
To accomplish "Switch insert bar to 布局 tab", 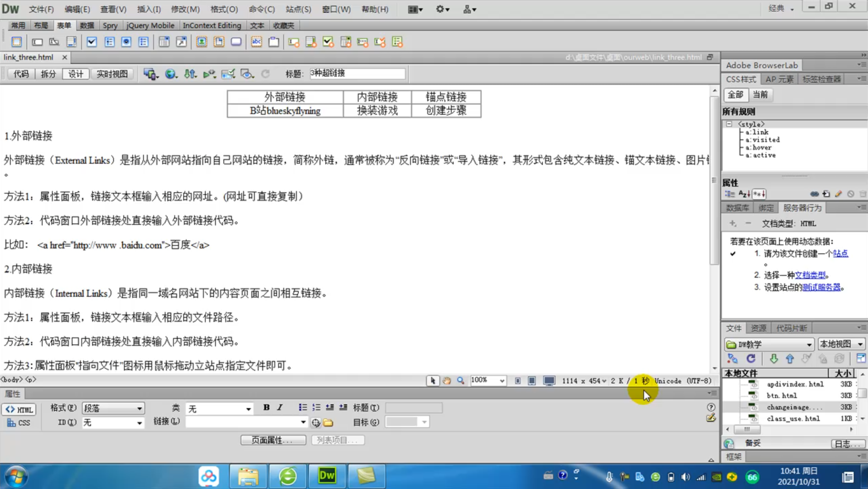I will pos(41,25).
